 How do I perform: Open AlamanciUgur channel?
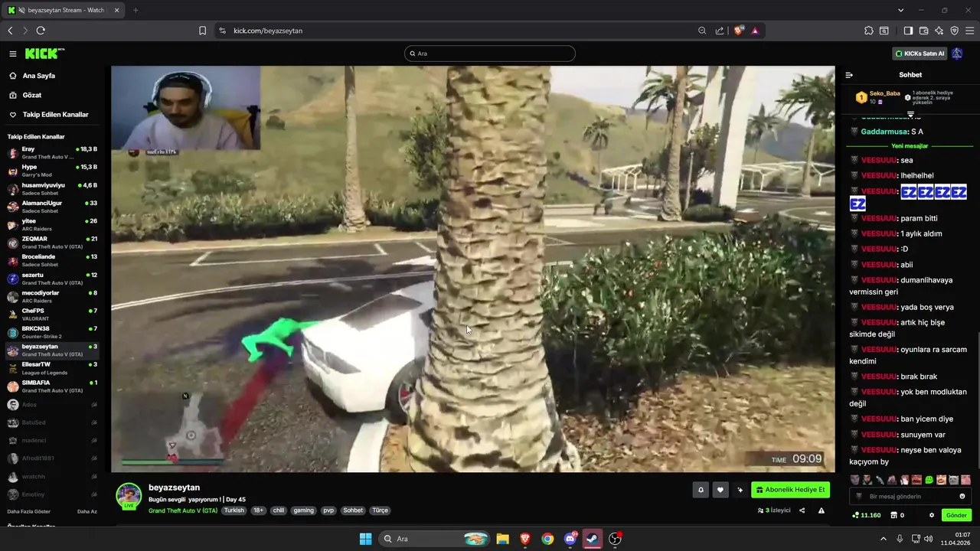click(x=52, y=206)
